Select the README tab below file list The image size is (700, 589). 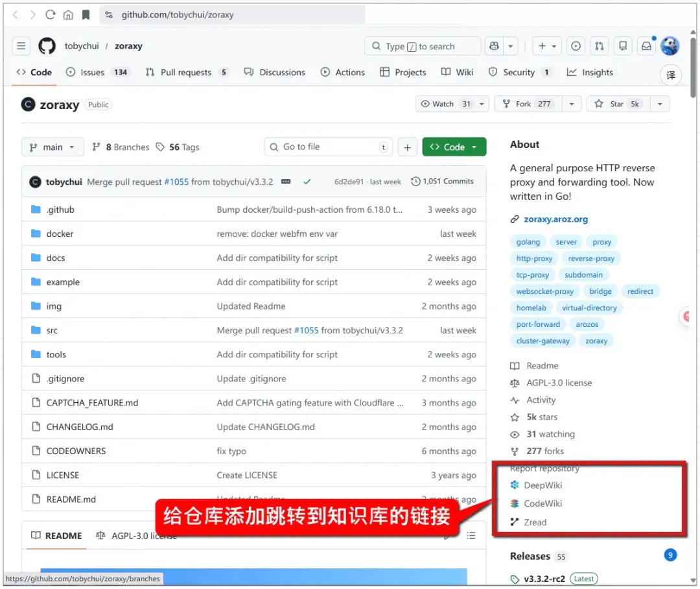56,535
